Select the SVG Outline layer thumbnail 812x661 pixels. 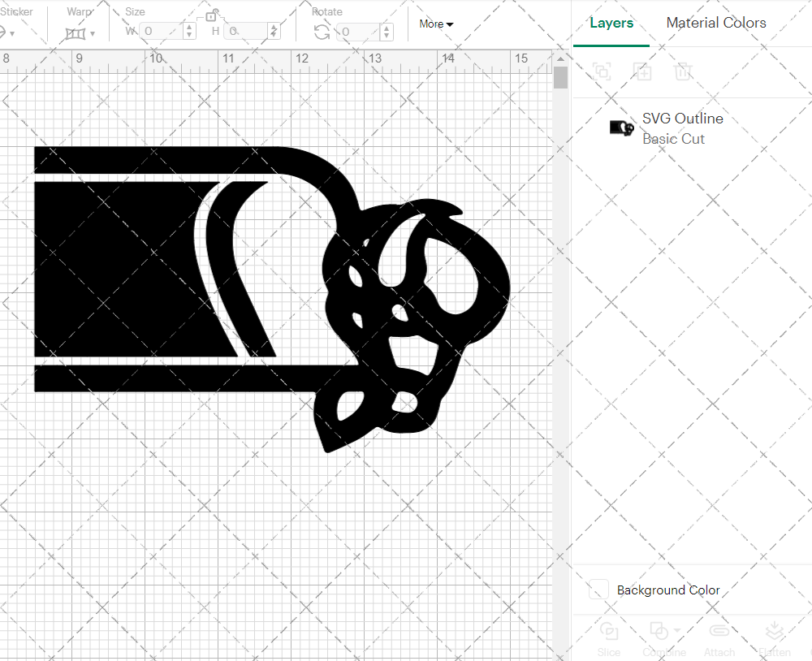(x=621, y=127)
